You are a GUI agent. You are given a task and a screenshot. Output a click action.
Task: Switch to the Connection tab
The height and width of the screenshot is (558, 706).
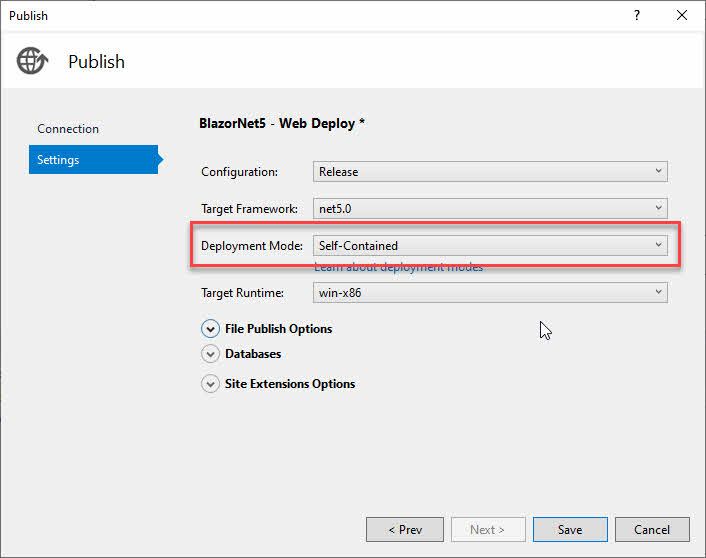(x=68, y=129)
